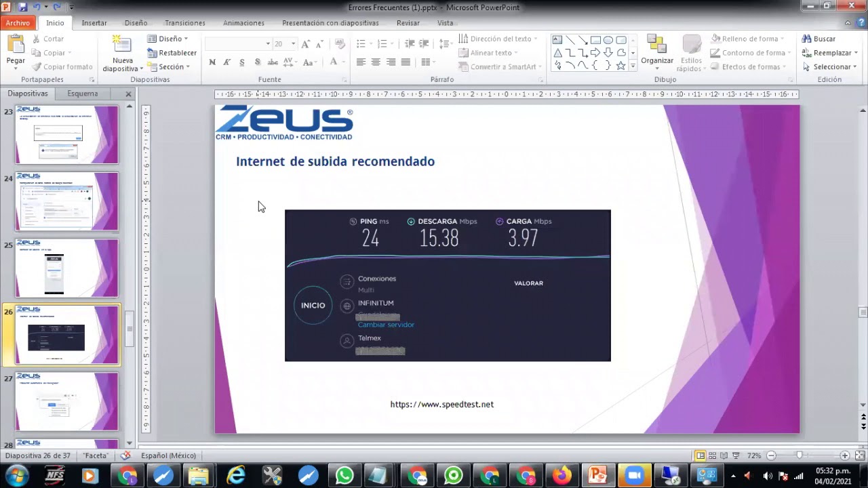Click the slideshow view icon
Screen dimensions: 868x488
736,455
